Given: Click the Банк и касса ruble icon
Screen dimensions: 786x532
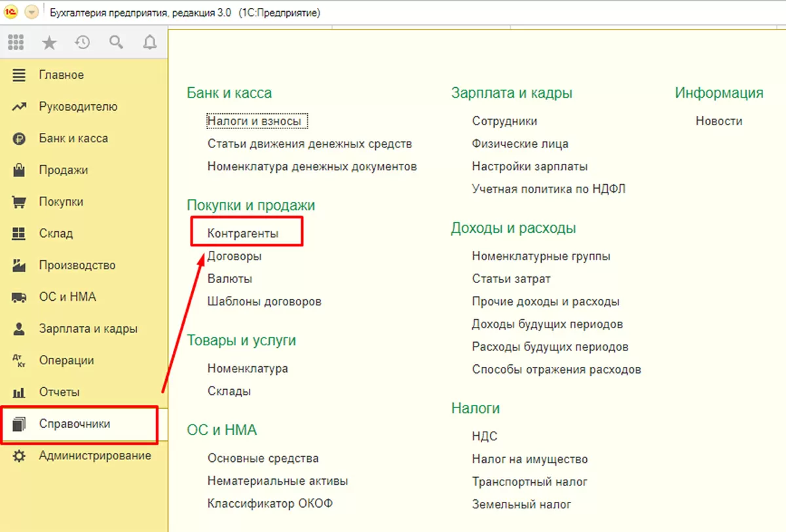Looking at the screenshot, I should 19,138.
